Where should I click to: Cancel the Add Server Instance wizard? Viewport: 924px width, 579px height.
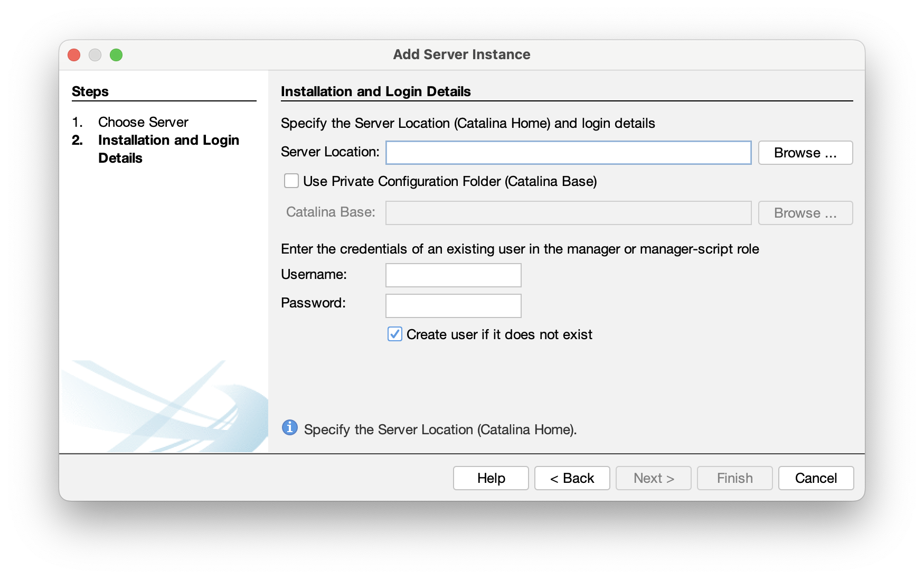point(815,478)
